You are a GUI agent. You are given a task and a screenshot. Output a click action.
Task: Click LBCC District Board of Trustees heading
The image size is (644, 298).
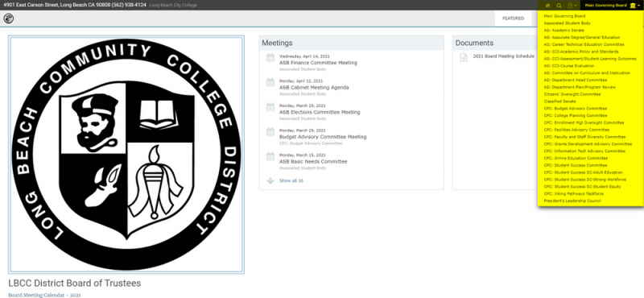pyautogui.click(x=74, y=284)
